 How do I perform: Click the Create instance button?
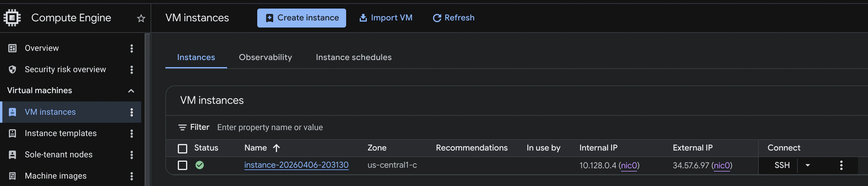tap(302, 18)
